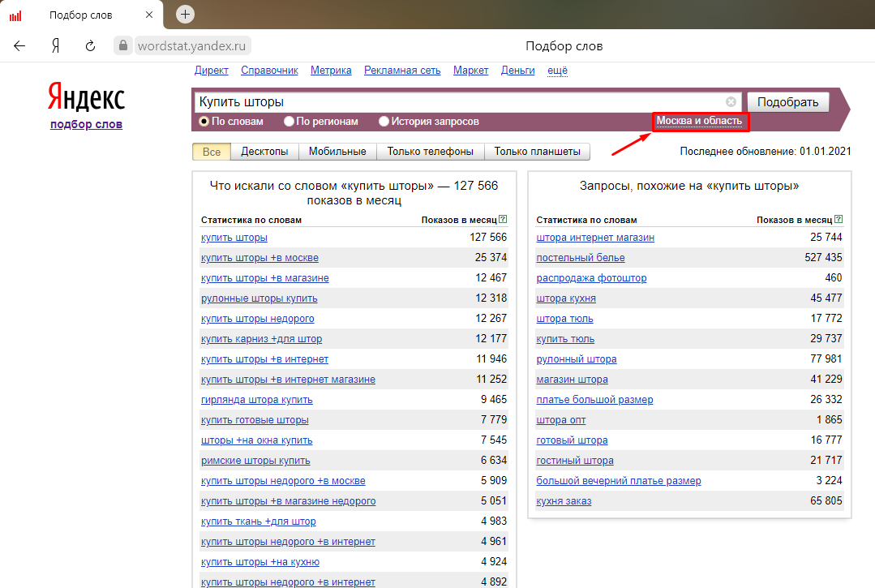
Task: Open the купить тюль query
Action: pos(565,339)
